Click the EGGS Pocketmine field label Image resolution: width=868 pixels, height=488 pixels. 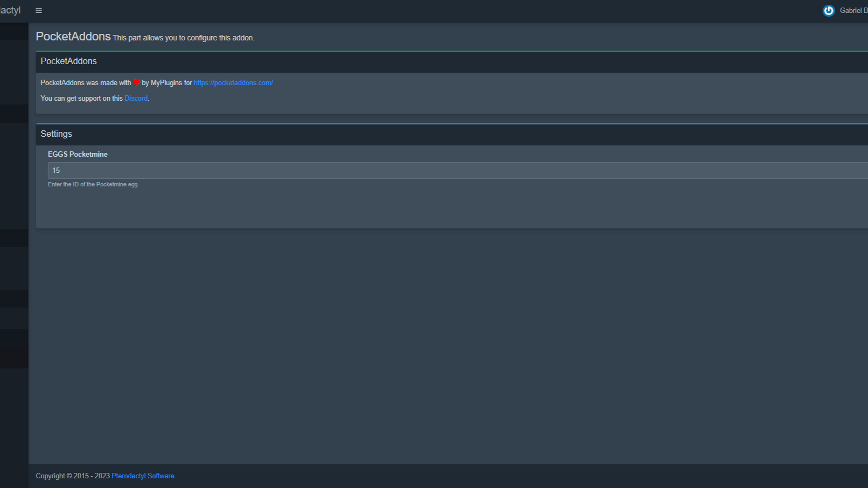click(78, 155)
